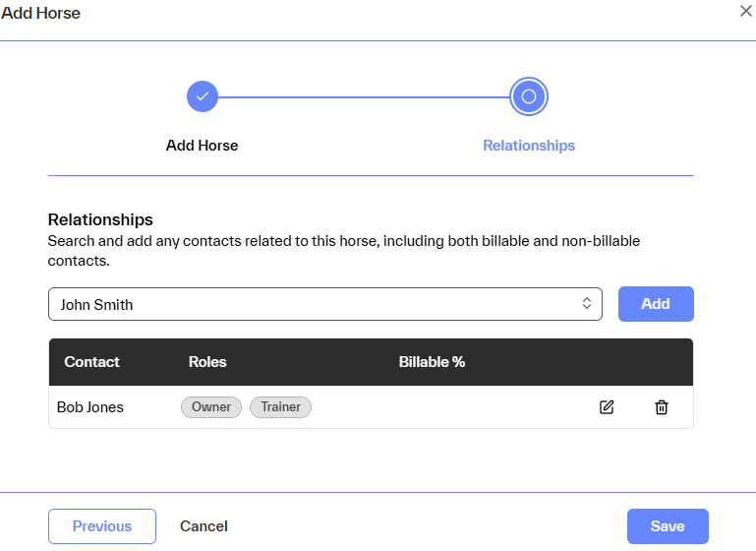Select the Bob Jones contact name
Screen dimensions: 756x551
(90, 407)
